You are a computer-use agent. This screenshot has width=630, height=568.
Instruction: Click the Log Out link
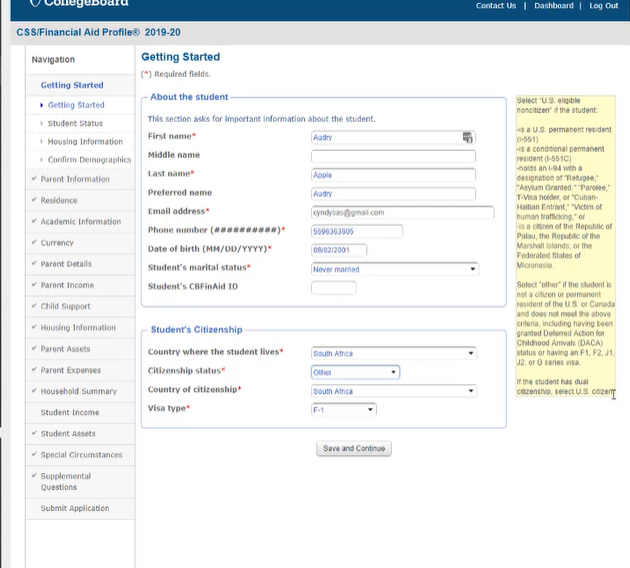pyautogui.click(x=604, y=6)
